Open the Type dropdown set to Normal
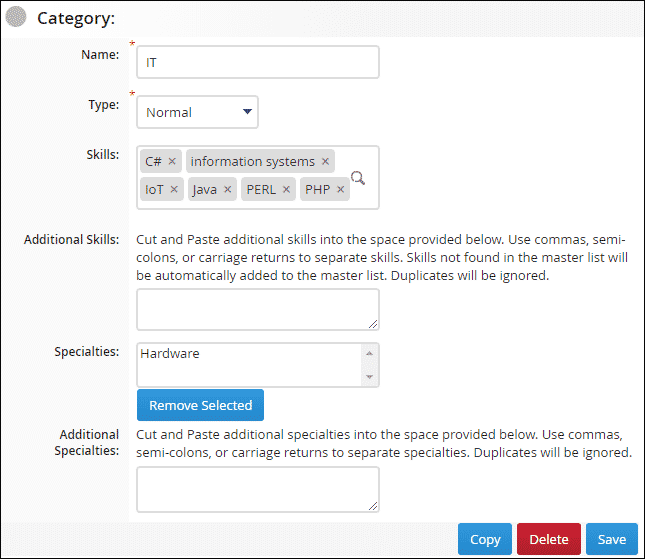Image resolution: width=645 pixels, height=559 pixels. point(198,112)
